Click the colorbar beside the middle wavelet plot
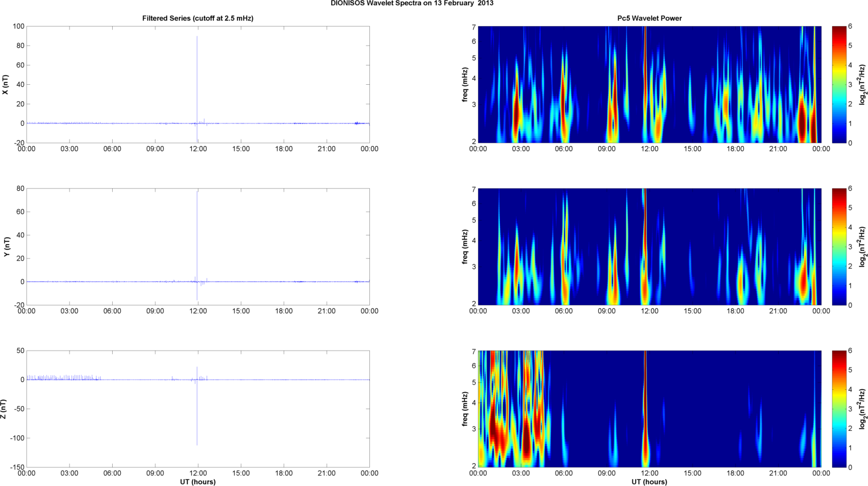The width and height of the screenshot is (868, 486). (839, 247)
